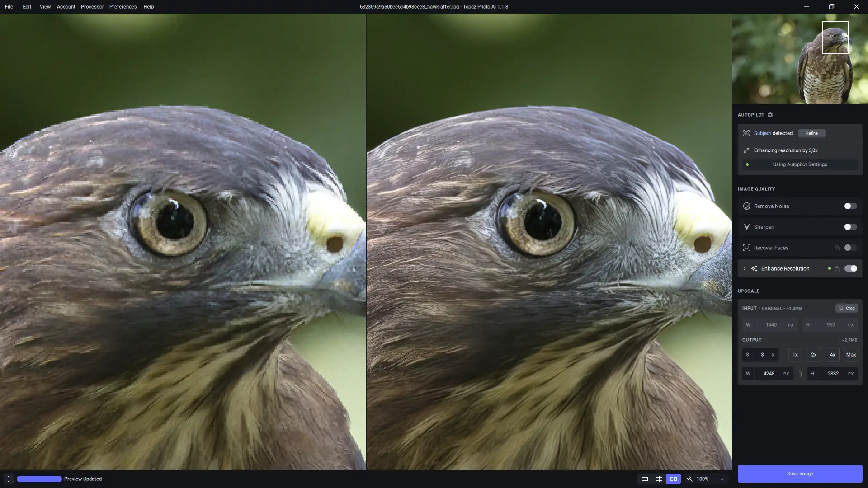
Task: Click the Save Image button
Action: [800, 474]
